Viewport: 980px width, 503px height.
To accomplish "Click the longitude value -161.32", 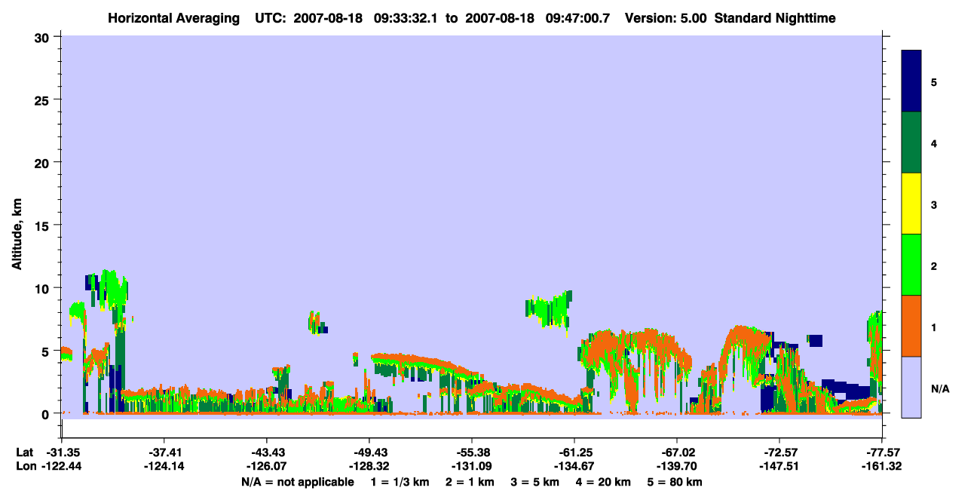I will tap(882, 467).
